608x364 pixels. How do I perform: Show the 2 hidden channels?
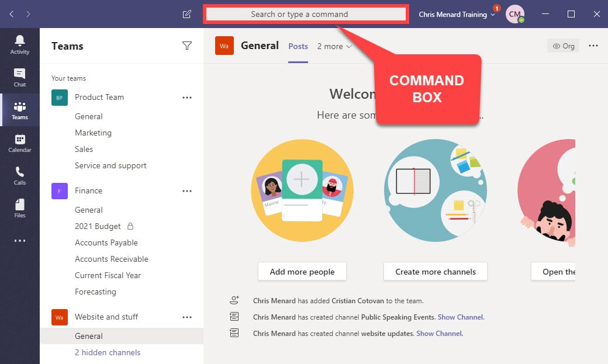(x=108, y=352)
